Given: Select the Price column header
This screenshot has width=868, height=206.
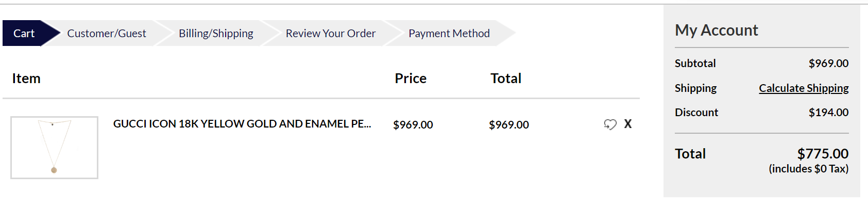Looking at the screenshot, I should tap(411, 78).
